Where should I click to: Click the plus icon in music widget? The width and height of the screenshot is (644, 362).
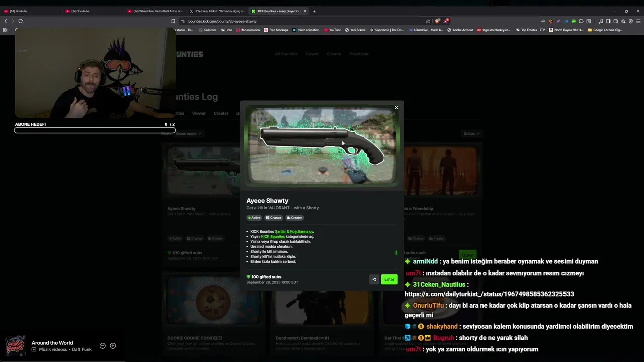(x=113, y=346)
